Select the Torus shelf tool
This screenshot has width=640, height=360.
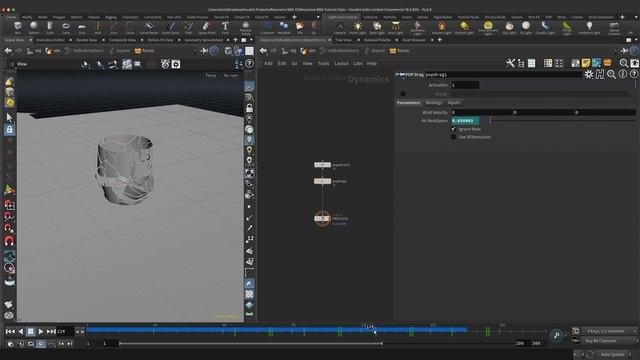click(x=66, y=27)
